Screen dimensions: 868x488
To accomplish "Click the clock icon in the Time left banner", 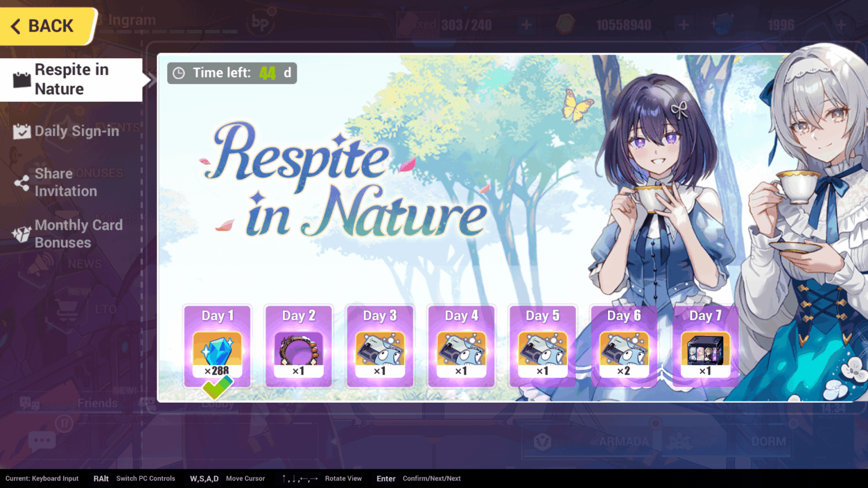I will click(179, 72).
